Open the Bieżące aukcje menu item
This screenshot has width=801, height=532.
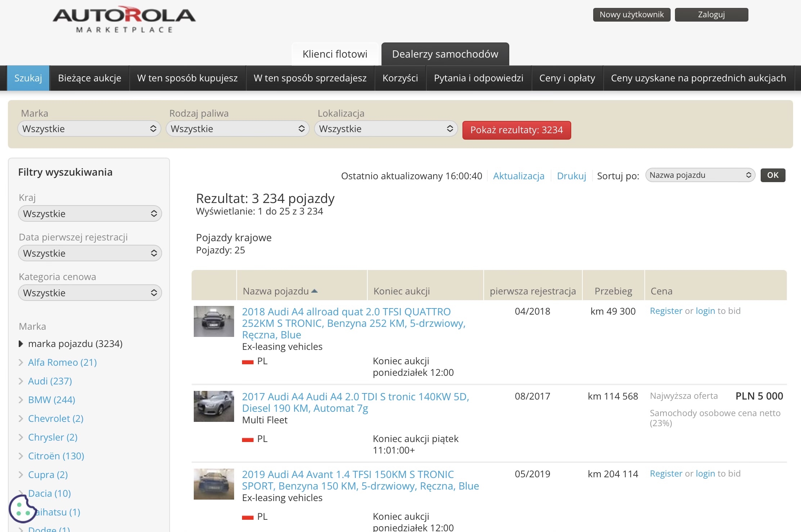pos(89,78)
